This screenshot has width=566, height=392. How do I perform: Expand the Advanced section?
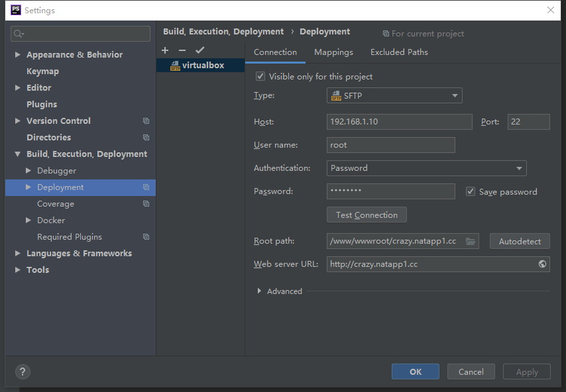coord(259,291)
